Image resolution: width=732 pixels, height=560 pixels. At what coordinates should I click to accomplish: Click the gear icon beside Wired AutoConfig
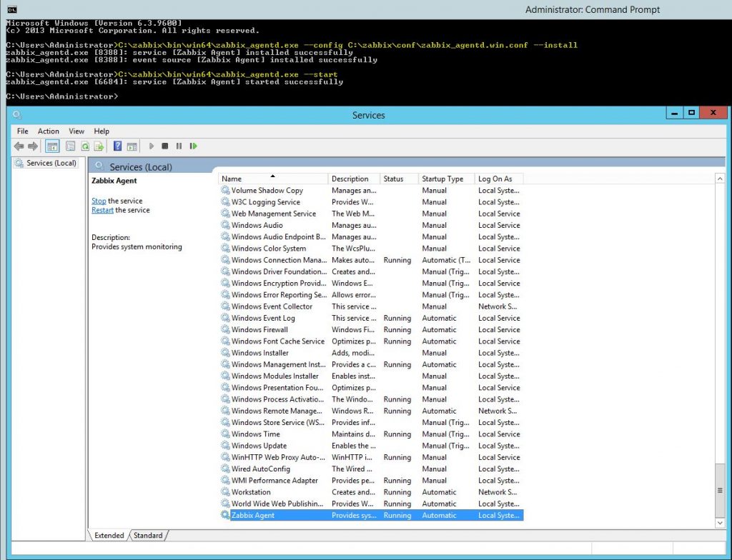225,469
